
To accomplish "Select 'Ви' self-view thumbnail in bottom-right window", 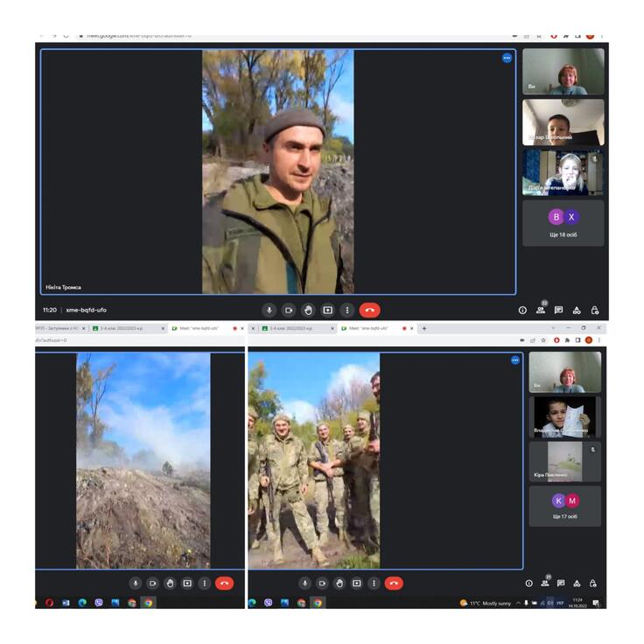I will click(x=564, y=372).
